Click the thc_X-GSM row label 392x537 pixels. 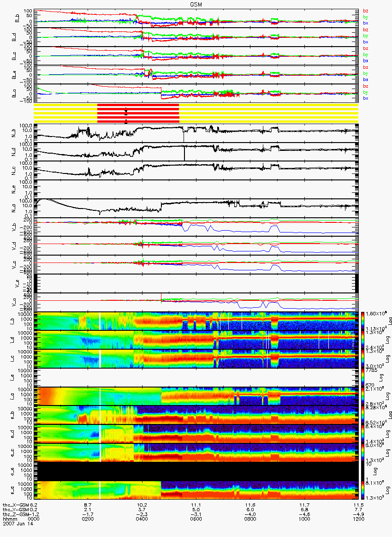tap(16, 505)
